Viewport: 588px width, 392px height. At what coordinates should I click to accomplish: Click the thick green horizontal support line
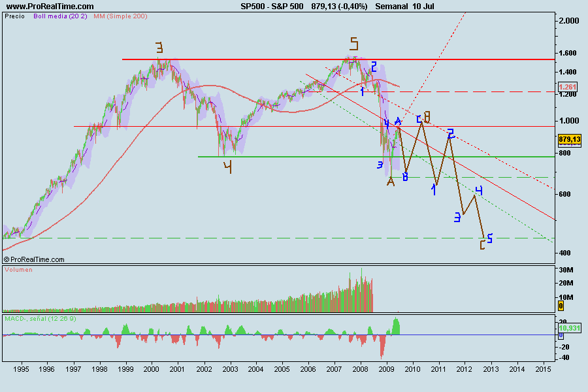pyautogui.click(x=376, y=157)
